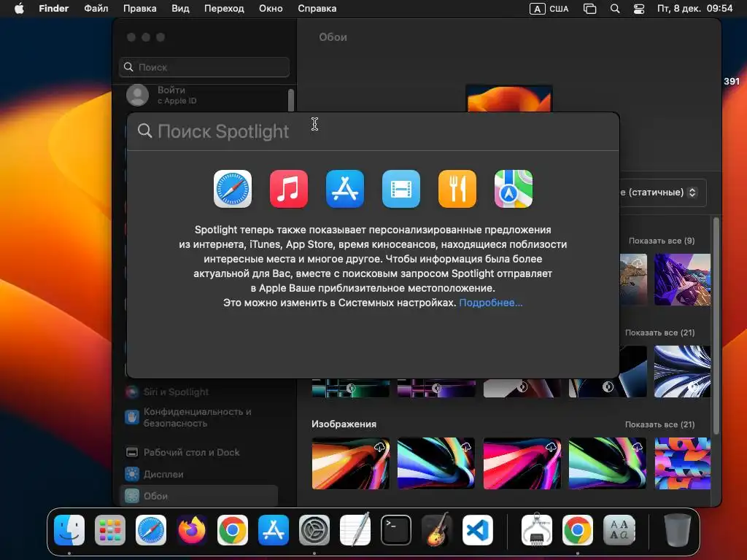Viewport: 747px width, 560px height.
Task: Open the Finder application menu
Action: [x=53, y=9]
